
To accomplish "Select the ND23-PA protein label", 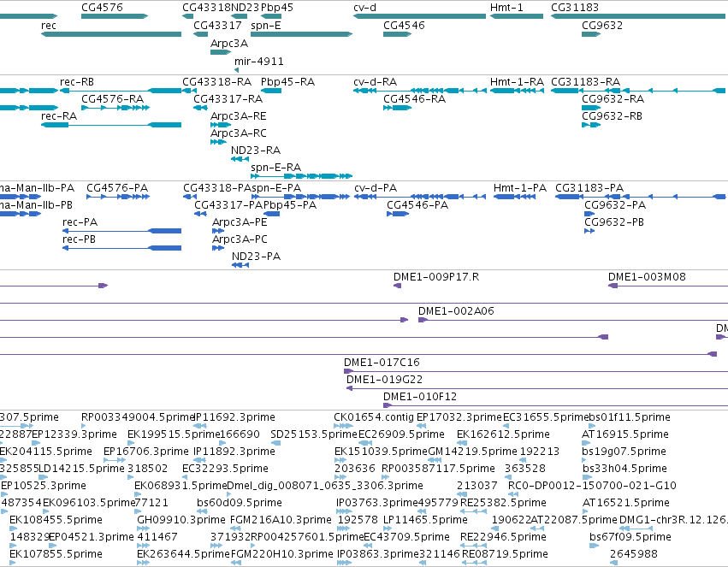I will [x=257, y=257].
